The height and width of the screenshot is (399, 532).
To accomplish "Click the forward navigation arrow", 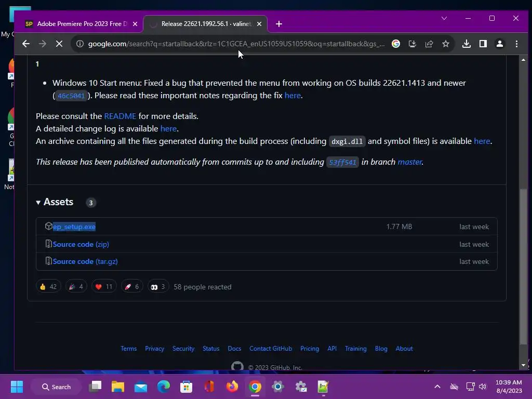I will [x=43, y=44].
